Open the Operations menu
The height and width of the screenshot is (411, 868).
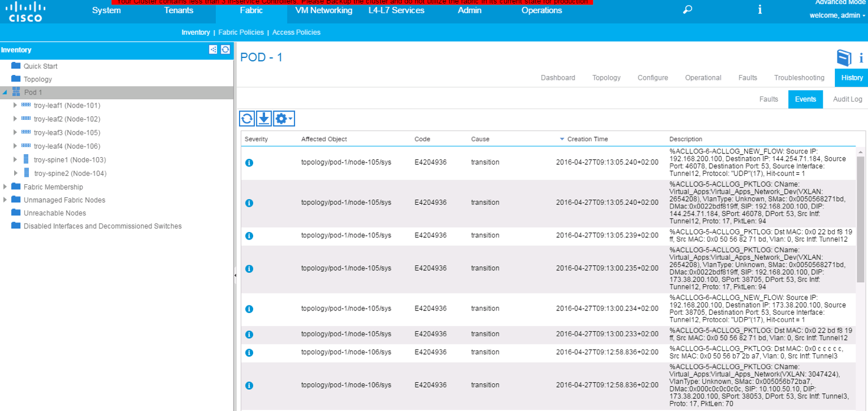click(x=542, y=11)
